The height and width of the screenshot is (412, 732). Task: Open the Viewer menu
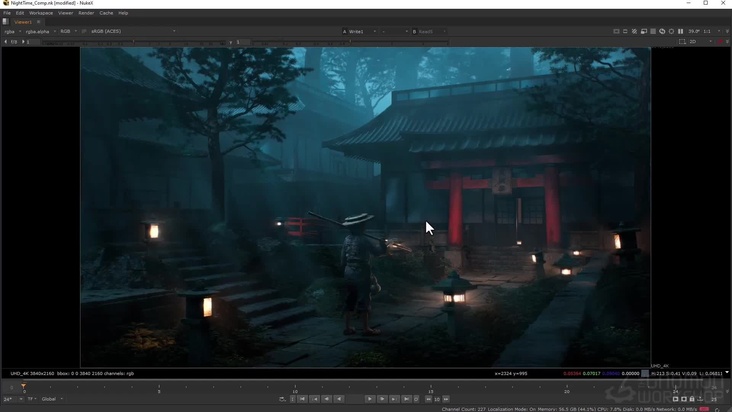[x=65, y=13]
